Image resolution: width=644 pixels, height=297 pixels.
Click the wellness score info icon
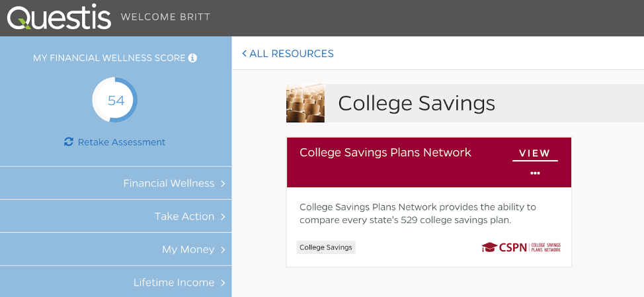click(x=192, y=58)
